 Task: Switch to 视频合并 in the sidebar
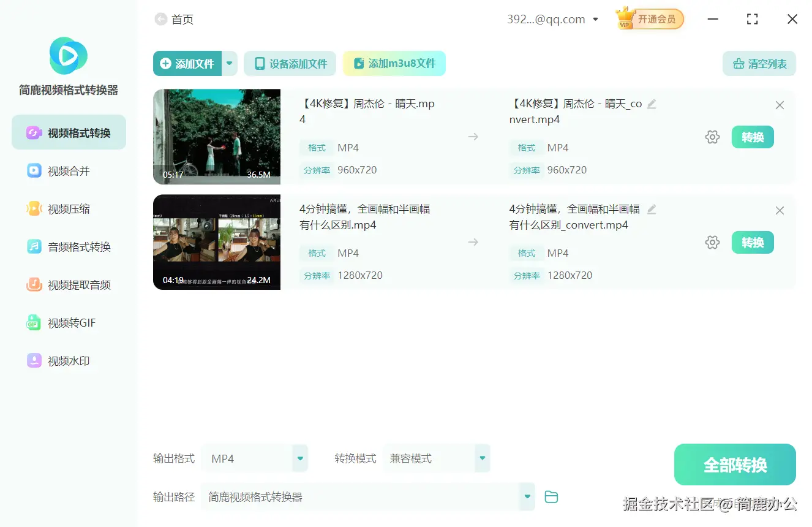(x=69, y=171)
